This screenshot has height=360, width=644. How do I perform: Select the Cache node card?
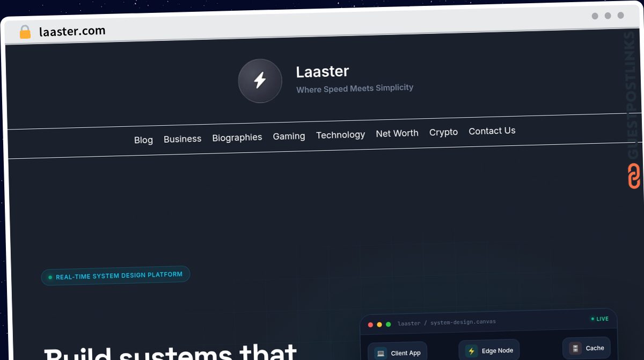(587, 348)
